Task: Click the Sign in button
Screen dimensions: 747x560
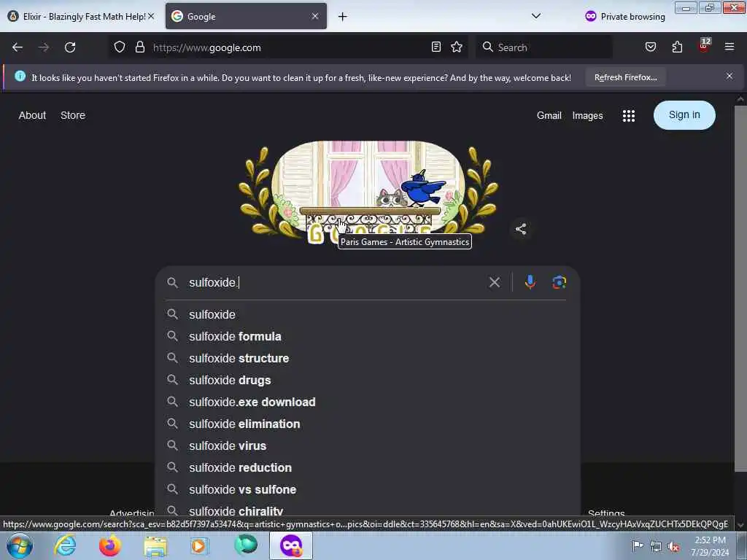Action: (x=684, y=114)
